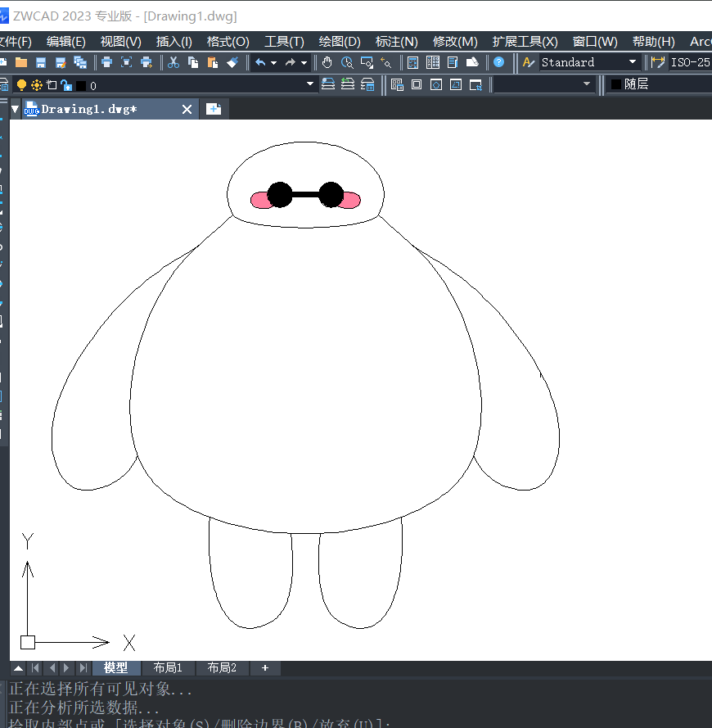This screenshot has width=712, height=728.
Task: Click the Save All stacked disks icon
Action: click(80, 62)
